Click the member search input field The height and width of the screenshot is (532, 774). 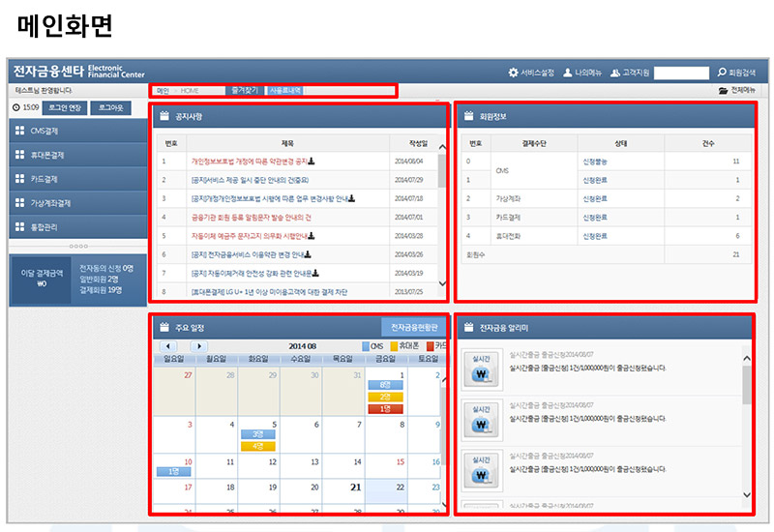681,73
